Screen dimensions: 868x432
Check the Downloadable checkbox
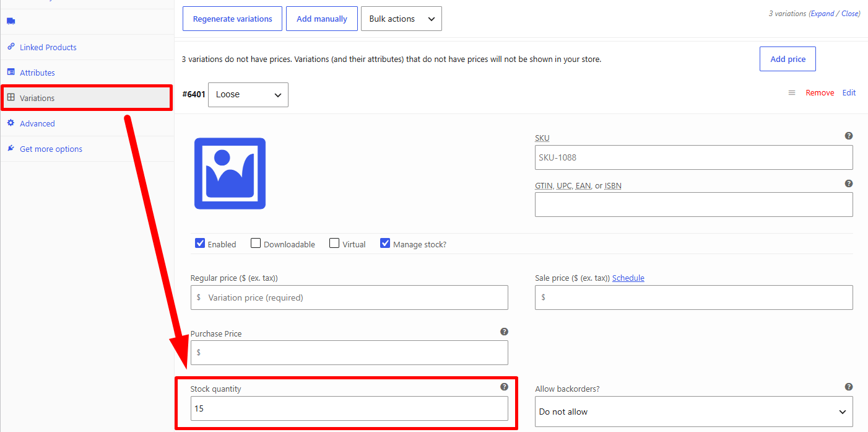(x=256, y=243)
